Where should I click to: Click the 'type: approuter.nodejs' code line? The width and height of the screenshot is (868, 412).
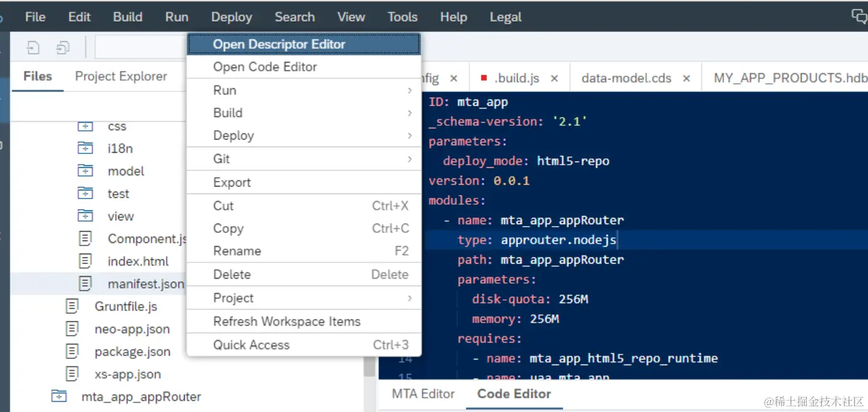537,240
